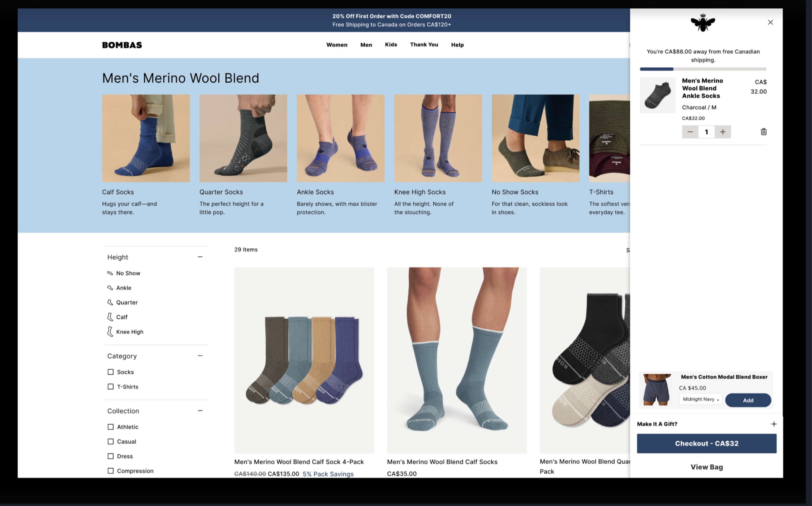Screen dimensions: 812x506
Task: Select the Calf sock height icon
Action: click(110, 317)
